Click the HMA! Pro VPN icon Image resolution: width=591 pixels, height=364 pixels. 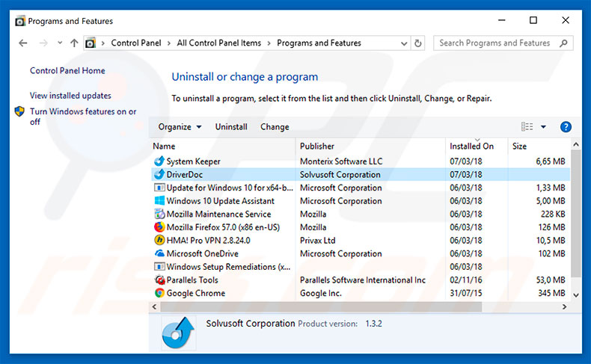point(159,240)
